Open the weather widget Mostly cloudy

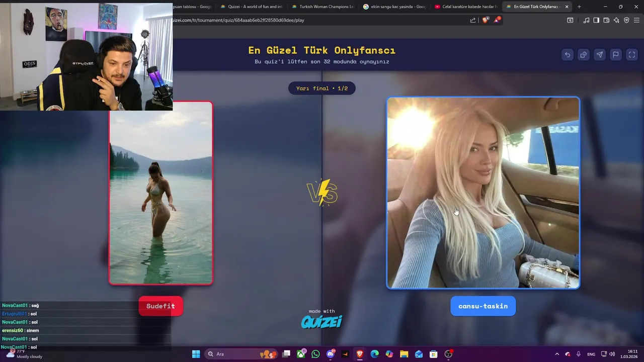pyautogui.click(x=24, y=354)
